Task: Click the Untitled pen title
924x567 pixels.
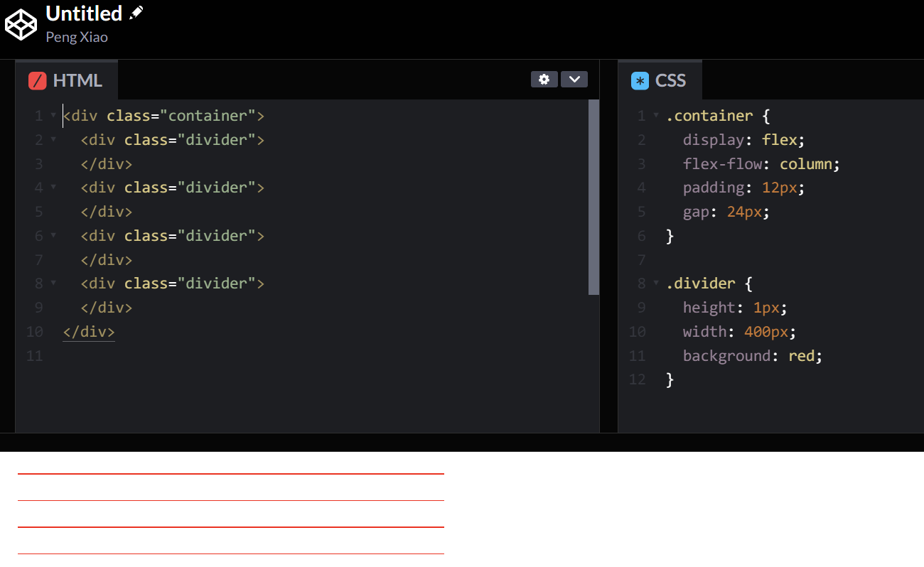Action: (x=84, y=13)
